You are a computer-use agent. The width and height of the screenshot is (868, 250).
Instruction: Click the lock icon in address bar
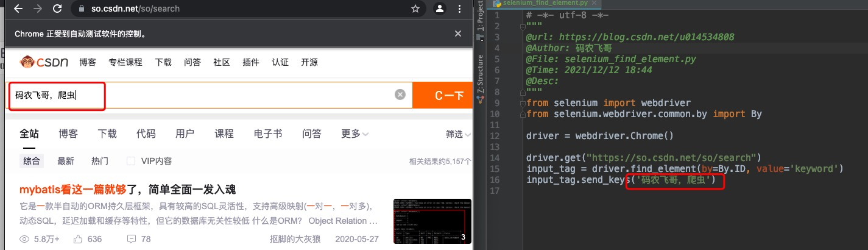82,9
